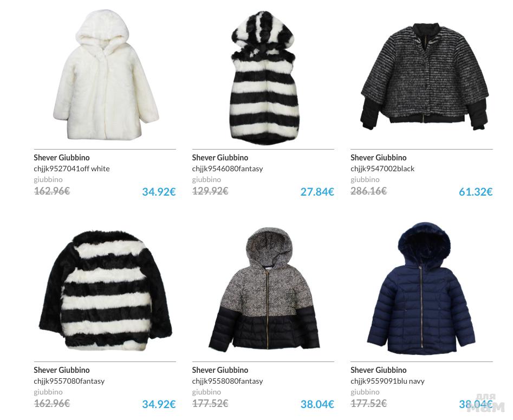Open the off white hooded fur coat image

coord(106,75)
